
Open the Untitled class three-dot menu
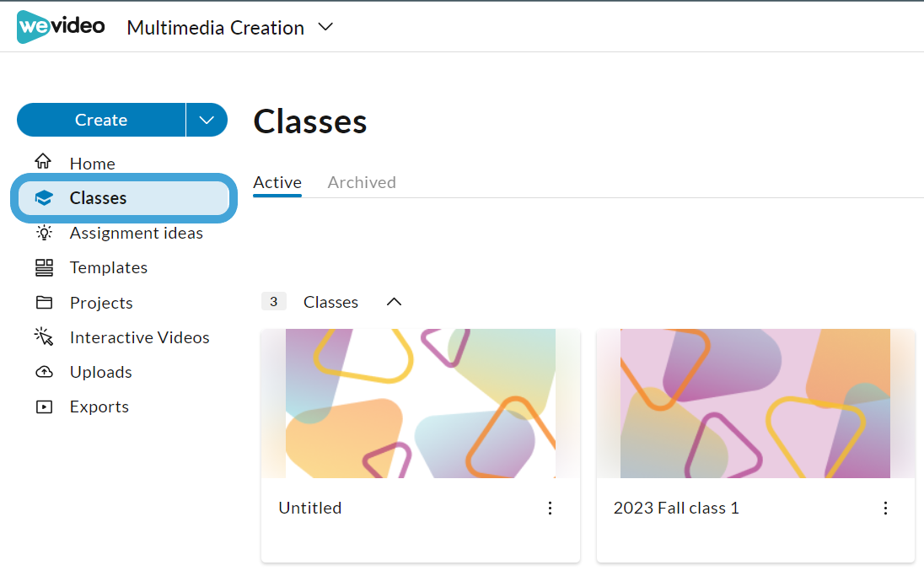pos(550,509)
